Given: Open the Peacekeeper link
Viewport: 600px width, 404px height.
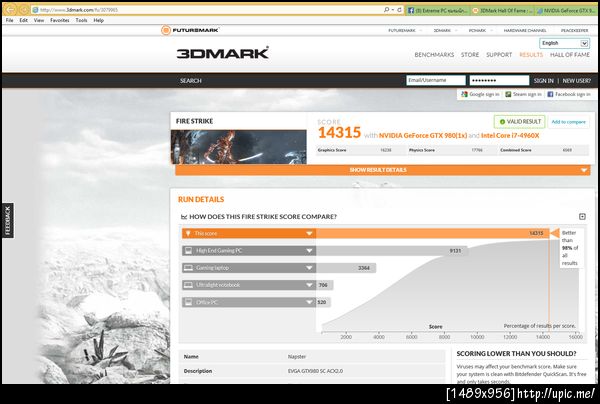Looking at the screenshot, I should click(574, 30).
